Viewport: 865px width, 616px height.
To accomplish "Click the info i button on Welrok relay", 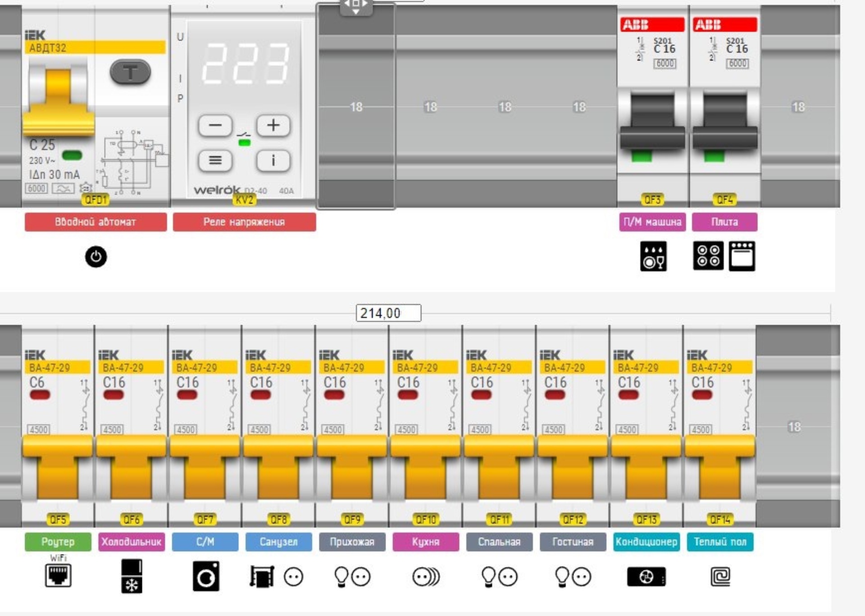I will (x=273, y=160).
